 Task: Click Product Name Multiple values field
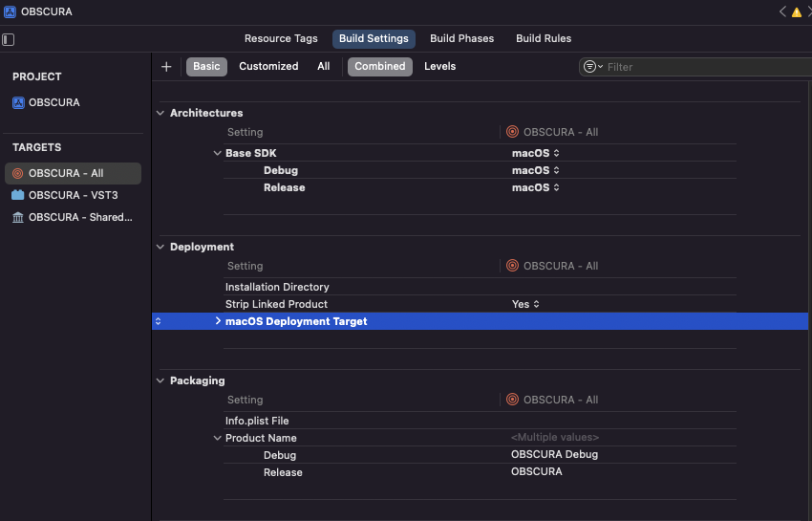555,437
